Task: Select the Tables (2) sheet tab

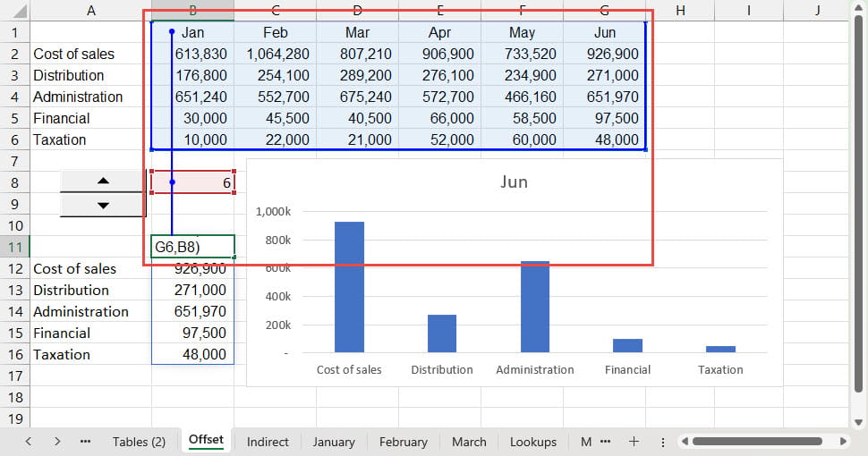Action: (x=139, y=442)
